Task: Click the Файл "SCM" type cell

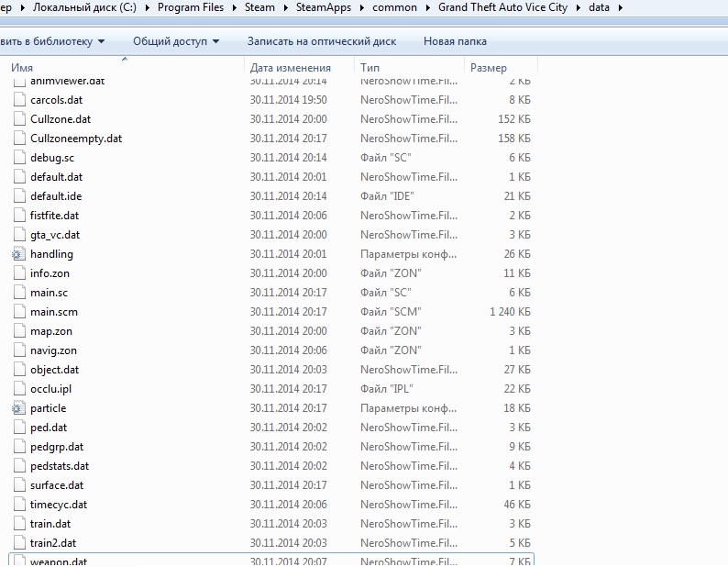Action: click(391, 312)
